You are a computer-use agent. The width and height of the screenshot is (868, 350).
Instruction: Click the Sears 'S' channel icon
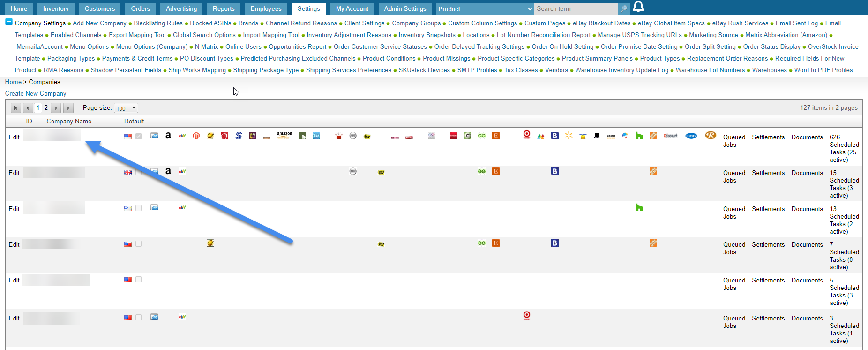click(239, 136)
